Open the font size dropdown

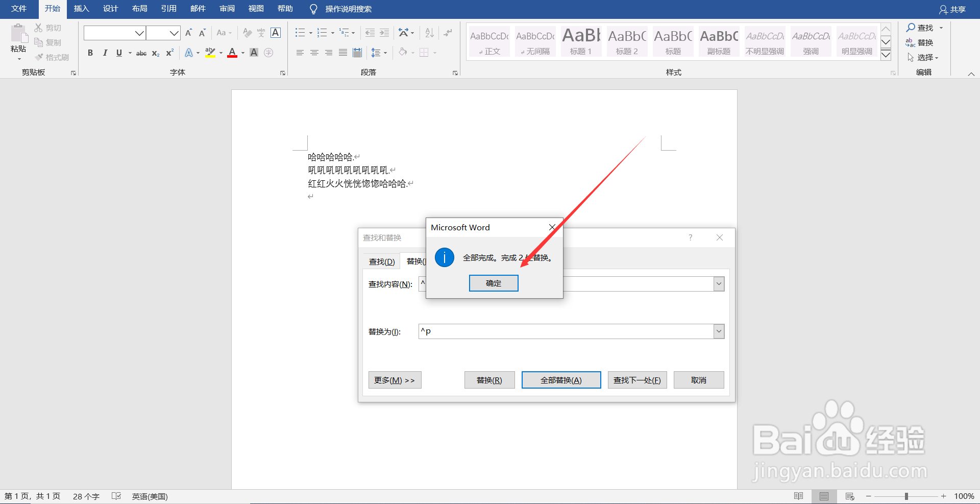coord(174,33)
